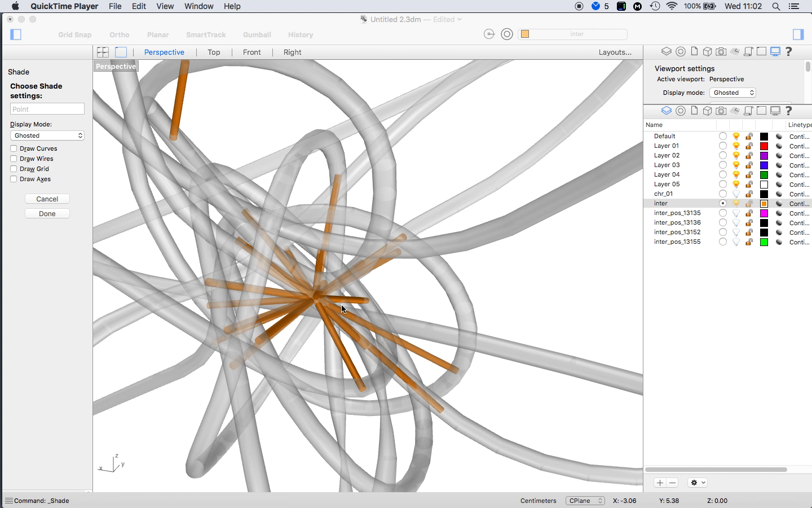Click the Cancel button
Image resolution: width=812 pixels, height=508 pixels.
47,199
